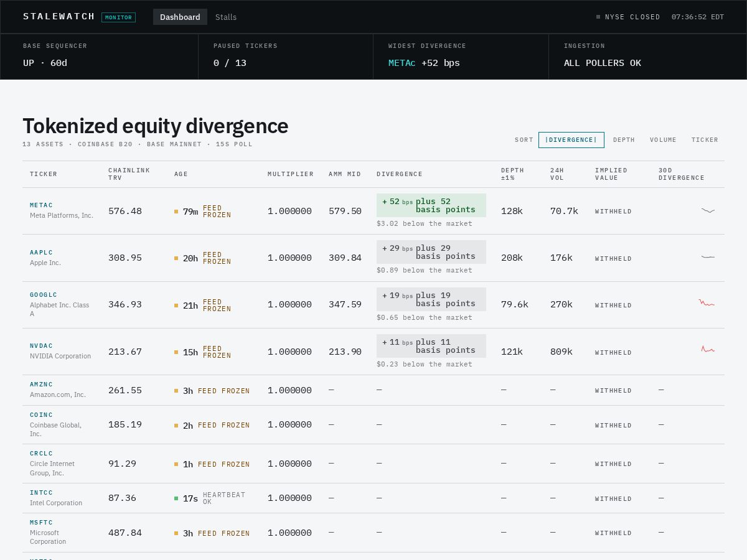
Task: Open the GOOGLC ticker link
Action: point(44,295)
